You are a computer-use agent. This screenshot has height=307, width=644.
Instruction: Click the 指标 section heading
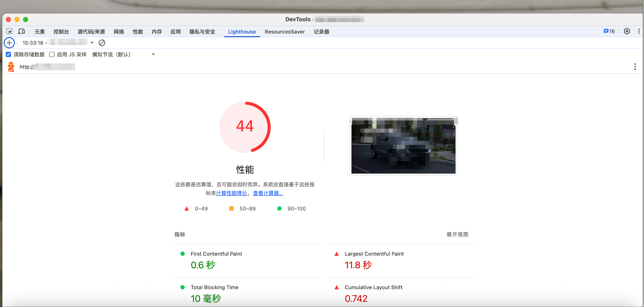180,234
